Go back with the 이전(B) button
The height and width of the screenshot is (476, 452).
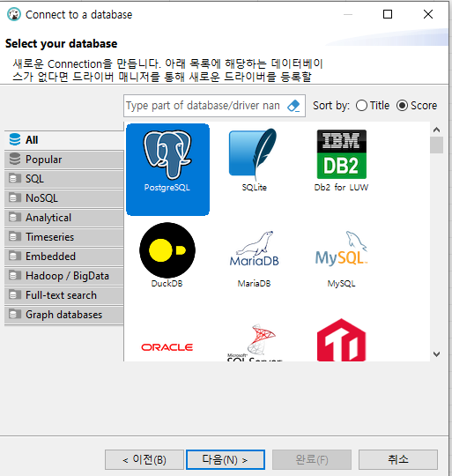(144, 459)
